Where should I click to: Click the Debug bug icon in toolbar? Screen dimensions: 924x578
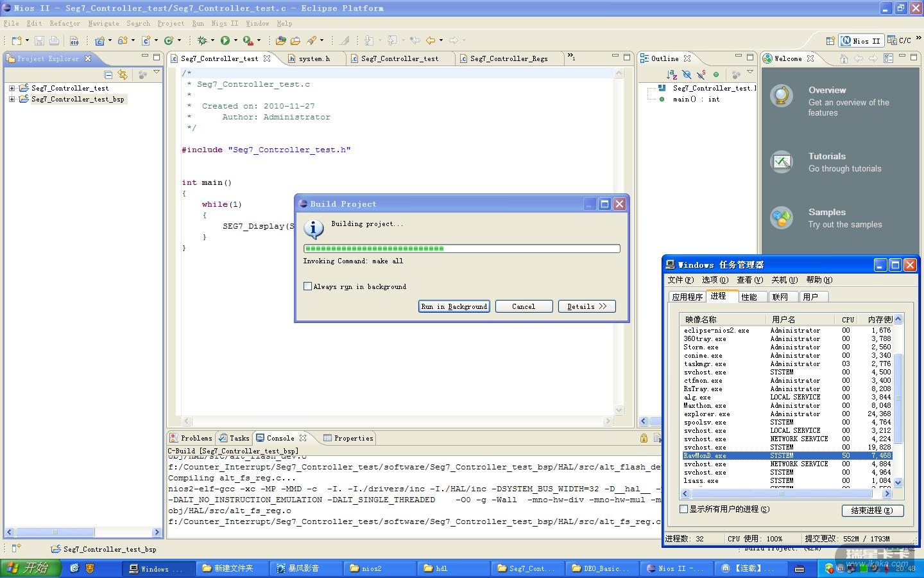click(202, 40)
